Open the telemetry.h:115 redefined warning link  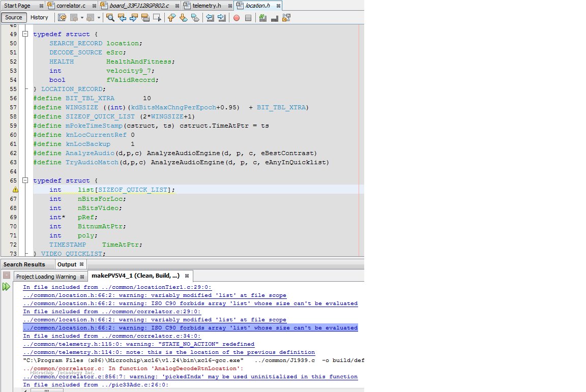click(138, 344)
